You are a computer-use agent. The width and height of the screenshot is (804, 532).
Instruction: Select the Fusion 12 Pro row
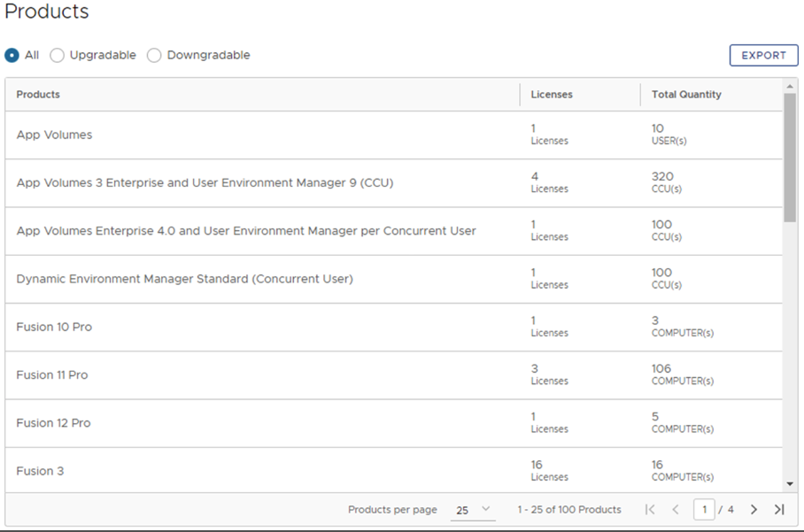[53, 423]
